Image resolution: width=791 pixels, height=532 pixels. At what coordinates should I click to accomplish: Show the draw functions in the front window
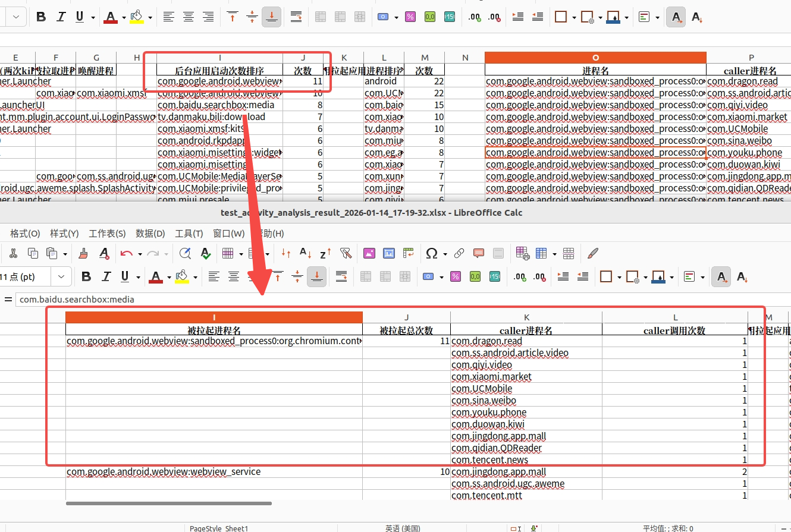point(592,254)
